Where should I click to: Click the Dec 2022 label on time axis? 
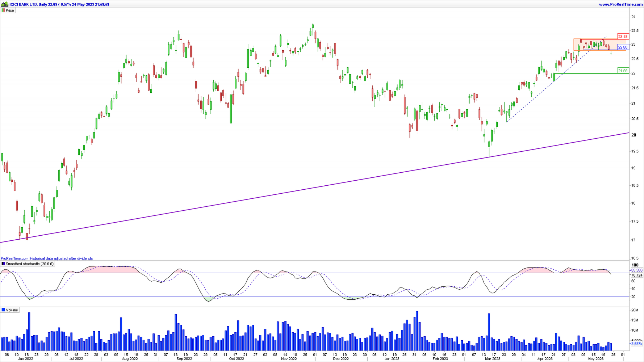coord(341,359)
